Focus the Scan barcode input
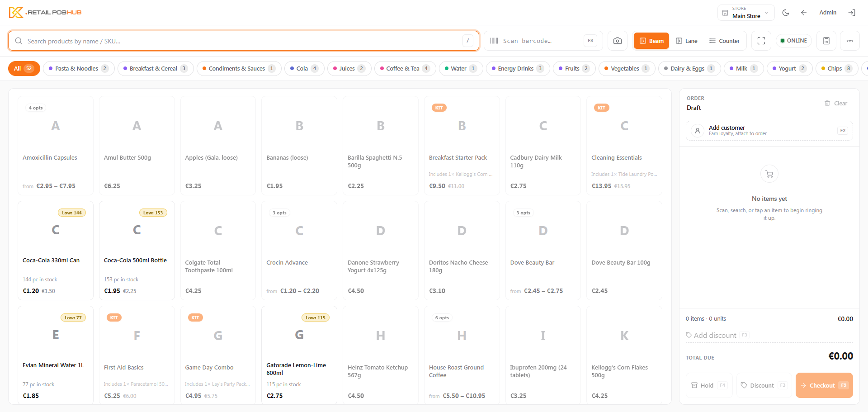868x412 pixels. point(543,41)
